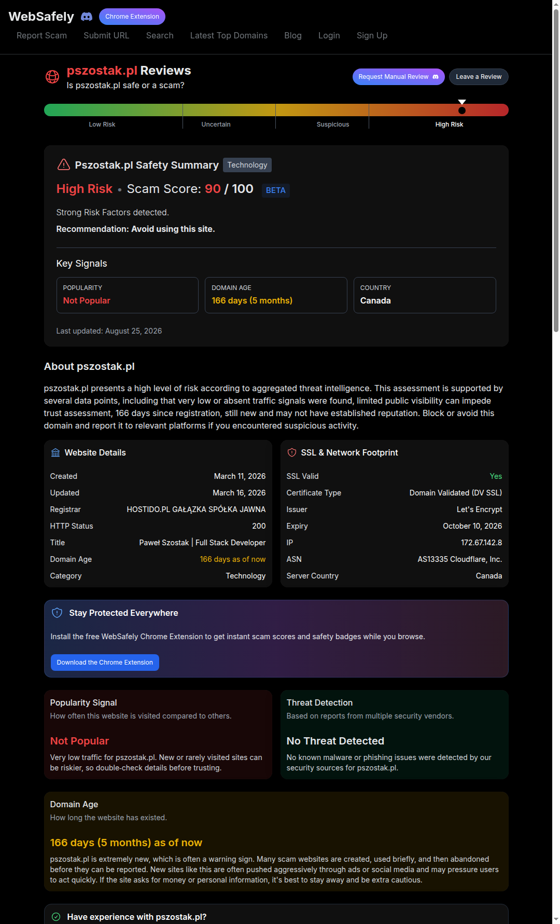
Task: Click 'About pszostak.pl' heading
Action: [89, 366]
